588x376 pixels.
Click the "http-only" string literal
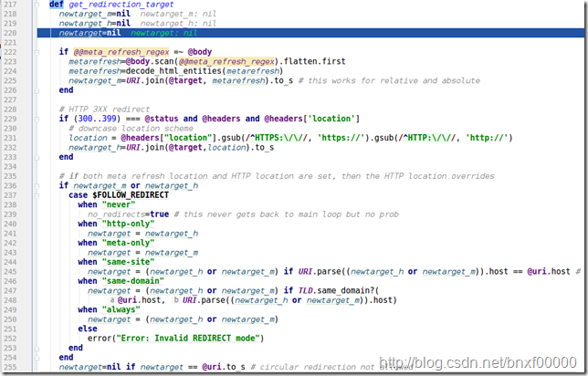coord(128,224)
